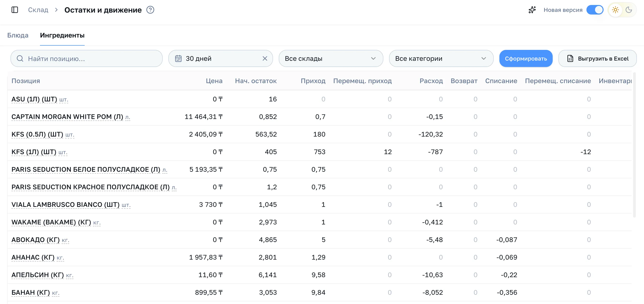The height and width of the screenshot is (304, 644).
Task: Click the calendar icon in date filter
Action: 178,58
